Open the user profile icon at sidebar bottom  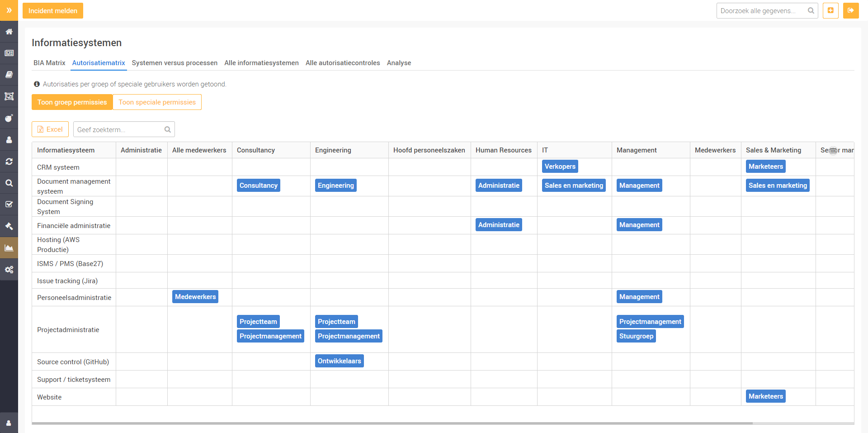point(9,423)
